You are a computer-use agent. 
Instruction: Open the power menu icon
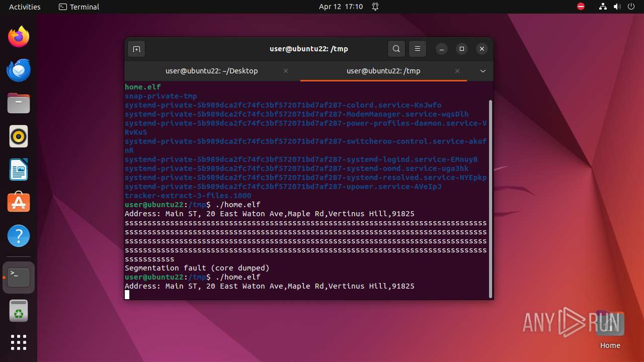[631, 7]
